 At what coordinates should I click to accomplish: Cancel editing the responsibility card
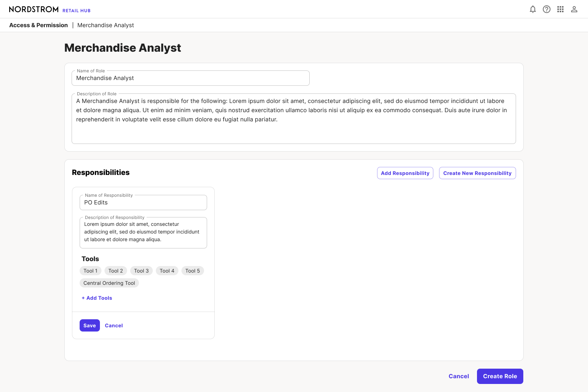click(114, 325)
